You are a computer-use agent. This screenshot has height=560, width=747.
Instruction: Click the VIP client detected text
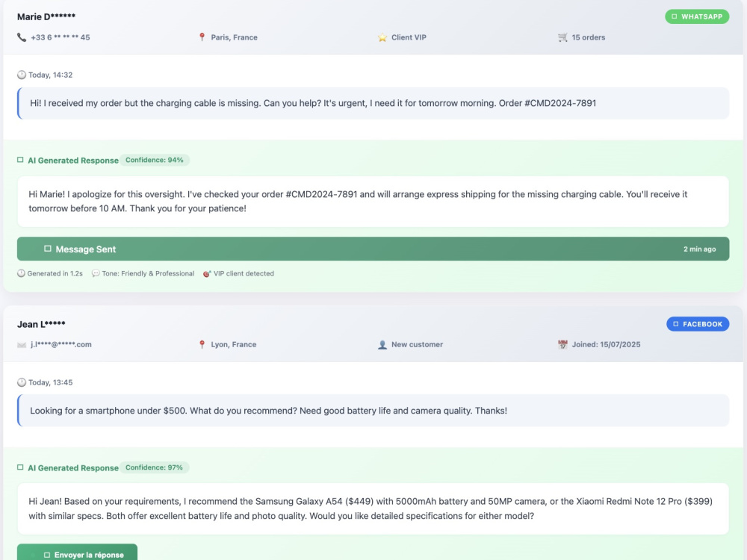coord(244,273)
